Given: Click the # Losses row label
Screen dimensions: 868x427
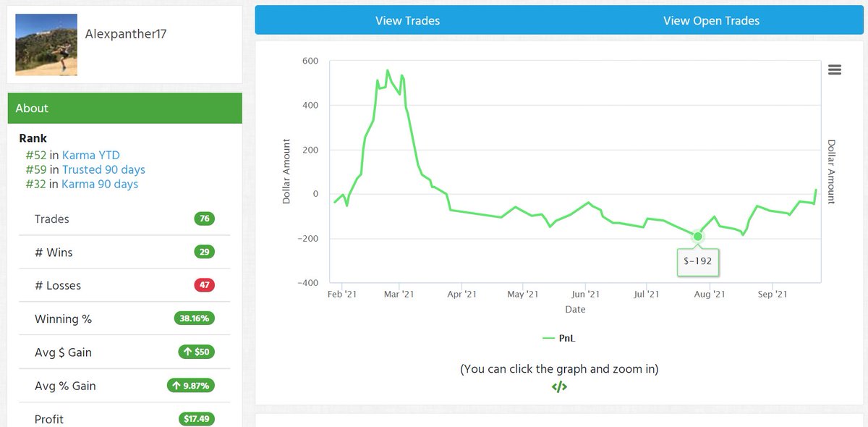Looking at the screenshot, I should point(58,285).
